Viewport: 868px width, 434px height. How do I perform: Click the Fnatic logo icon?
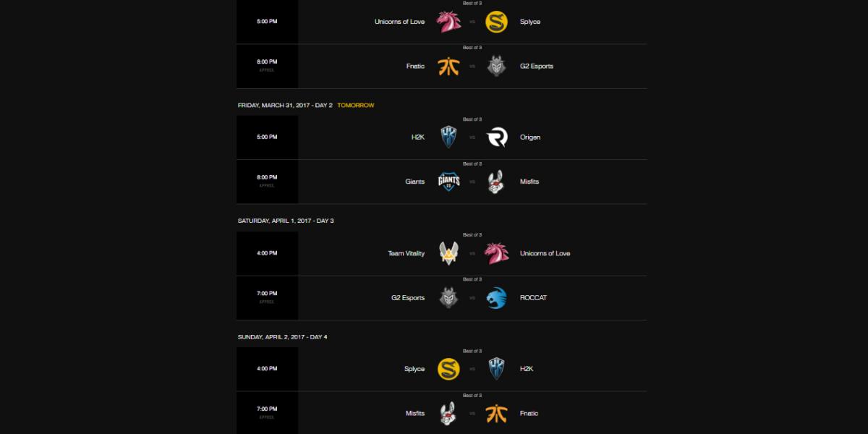448,65
